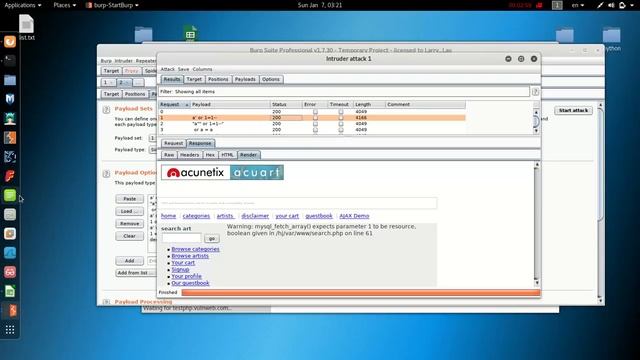Click the Filter: Showing all items bar
This screenshot has height=360, width=640.
[344, 92]
